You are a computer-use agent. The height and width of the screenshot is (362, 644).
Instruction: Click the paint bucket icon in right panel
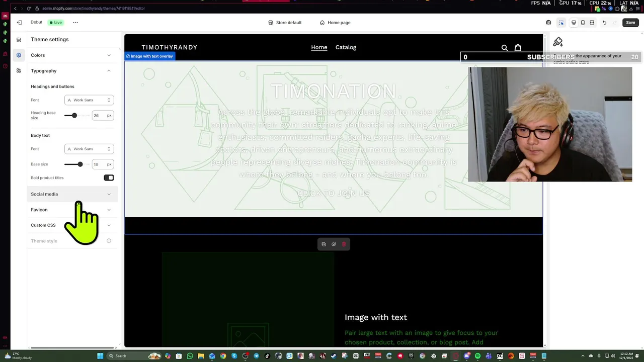click(x=558, y=42)
